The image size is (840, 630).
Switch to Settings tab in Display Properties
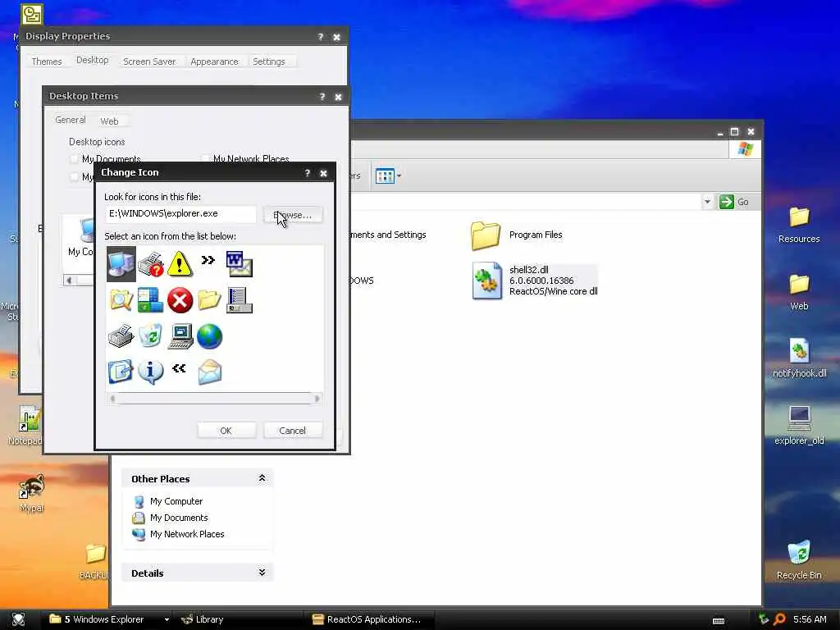pos(269,62)
